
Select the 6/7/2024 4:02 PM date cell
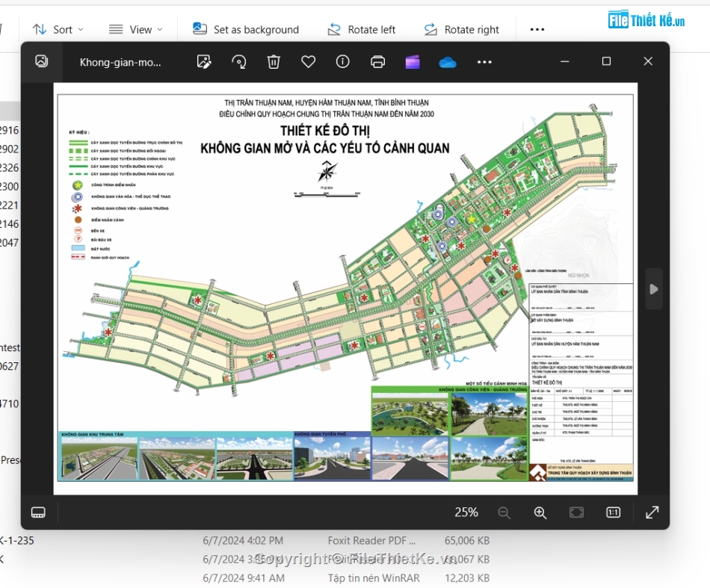(243, 540)
